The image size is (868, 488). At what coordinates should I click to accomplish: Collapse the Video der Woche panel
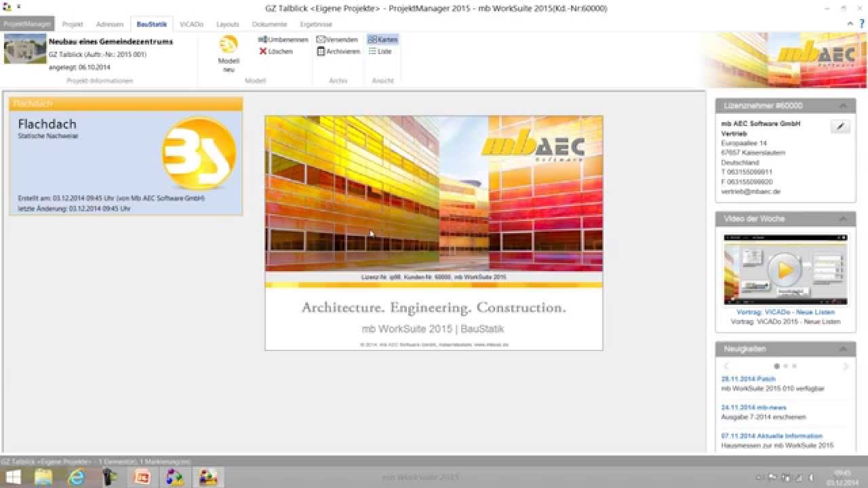(x=843, y=219)
